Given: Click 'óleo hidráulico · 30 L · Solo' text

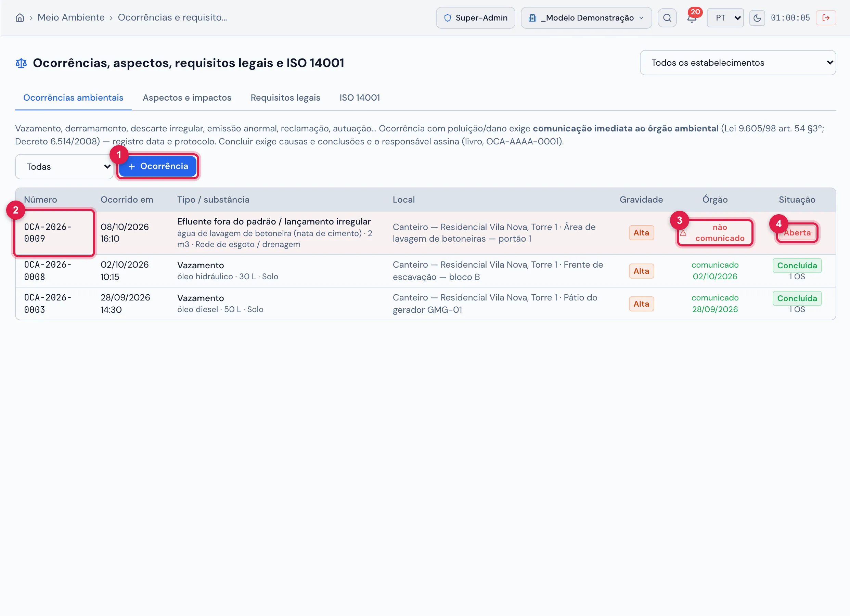Looking at the screenshot, I should [x=228, y=276].
